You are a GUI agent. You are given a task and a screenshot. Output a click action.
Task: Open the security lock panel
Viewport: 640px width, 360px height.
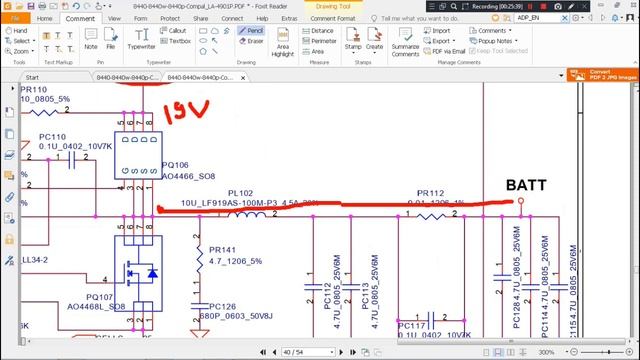(9, 239)
